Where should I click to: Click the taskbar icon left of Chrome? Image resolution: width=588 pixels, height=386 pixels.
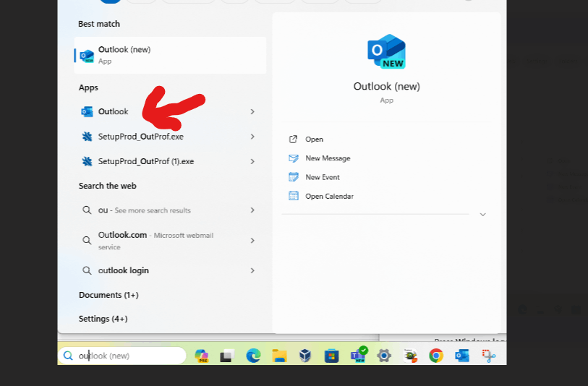(x=410, y=355)
